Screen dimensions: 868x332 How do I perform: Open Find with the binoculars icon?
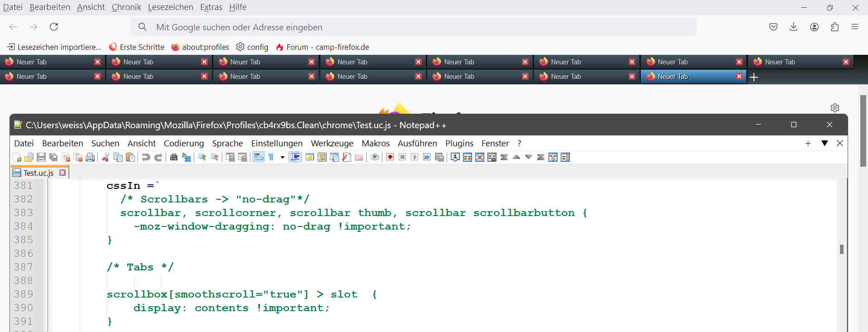[x=174, y=157]
